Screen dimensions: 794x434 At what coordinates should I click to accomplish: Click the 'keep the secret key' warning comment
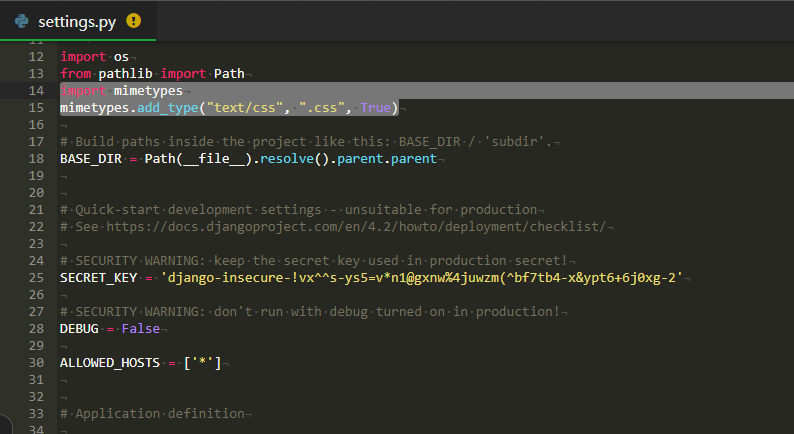coord(313,261)
